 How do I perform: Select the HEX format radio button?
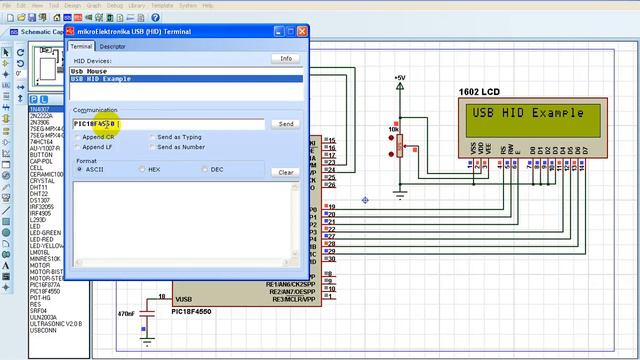(142, 169)
